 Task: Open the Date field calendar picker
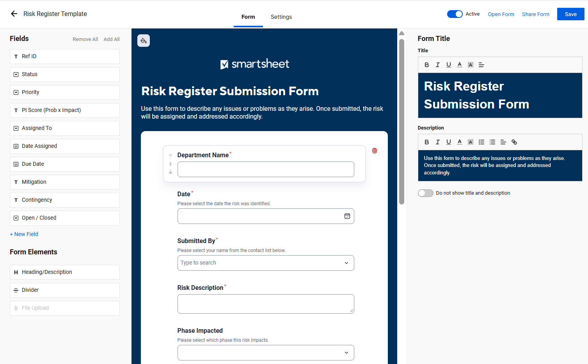tap(347, 216)
